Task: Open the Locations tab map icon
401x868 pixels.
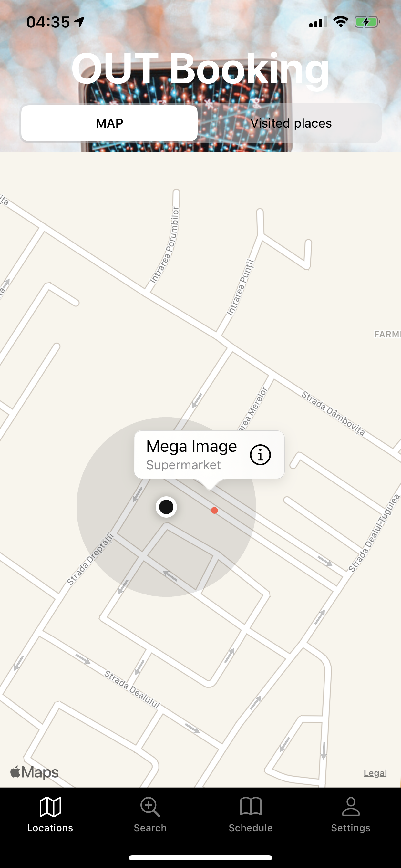Action: tap(50, 807)
